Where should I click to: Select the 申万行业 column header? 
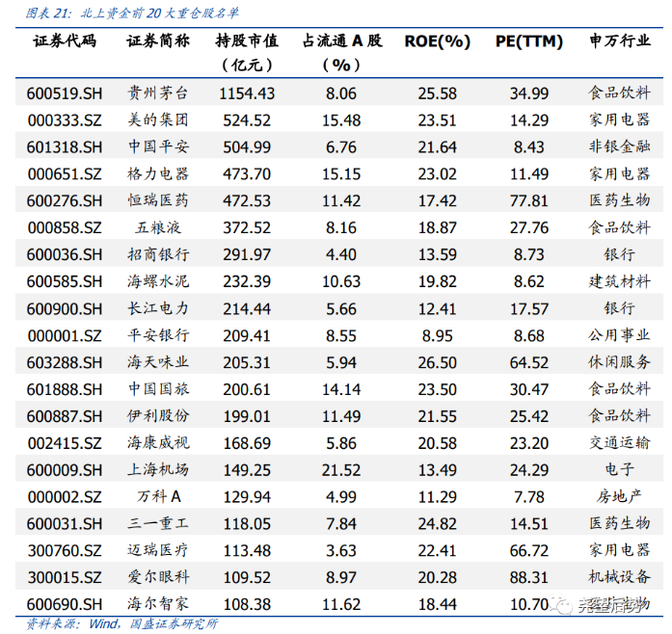[619, 41]
